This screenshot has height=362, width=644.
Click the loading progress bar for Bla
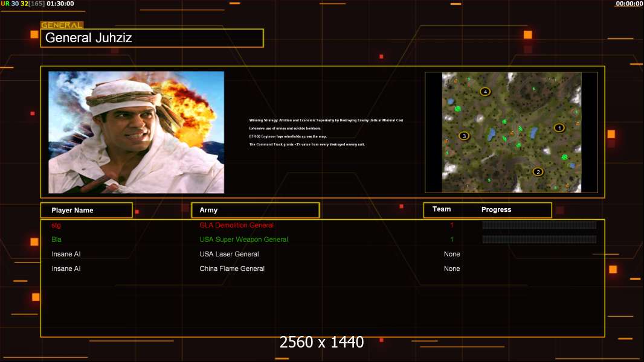539,240
